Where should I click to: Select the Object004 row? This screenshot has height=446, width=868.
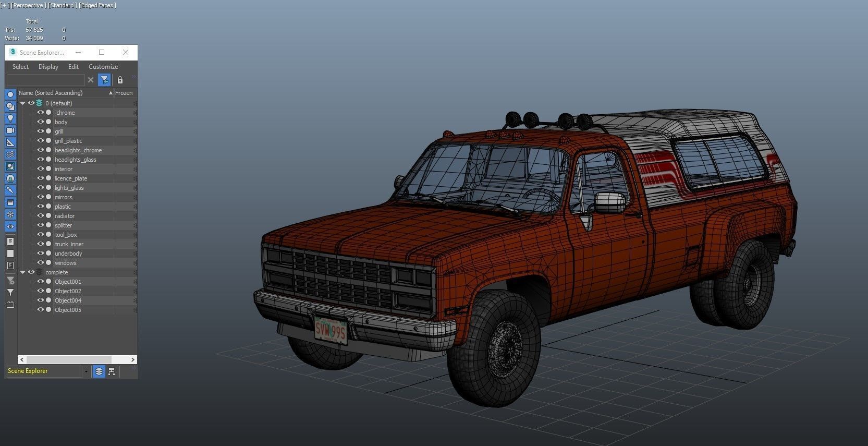click(77, 300)
